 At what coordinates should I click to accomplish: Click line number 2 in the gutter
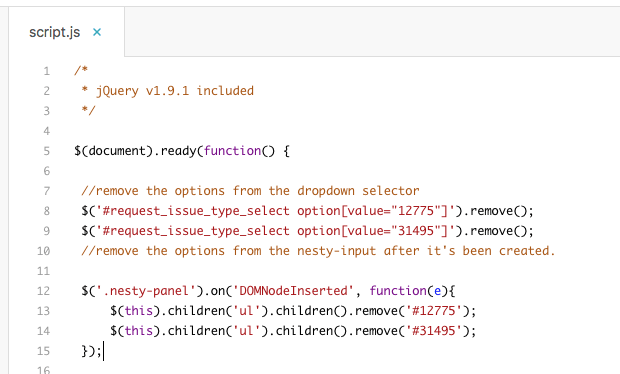coord(47,91)
